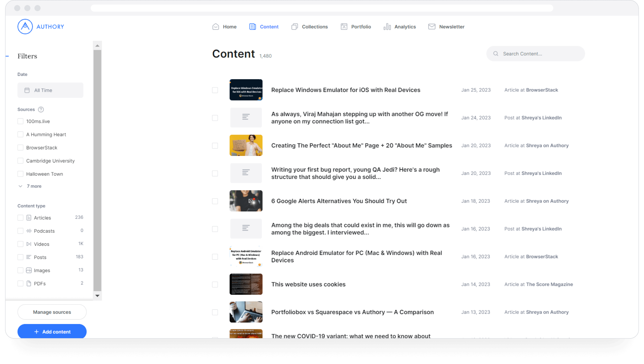Click The Score Magazine source link

click(549, 284)
